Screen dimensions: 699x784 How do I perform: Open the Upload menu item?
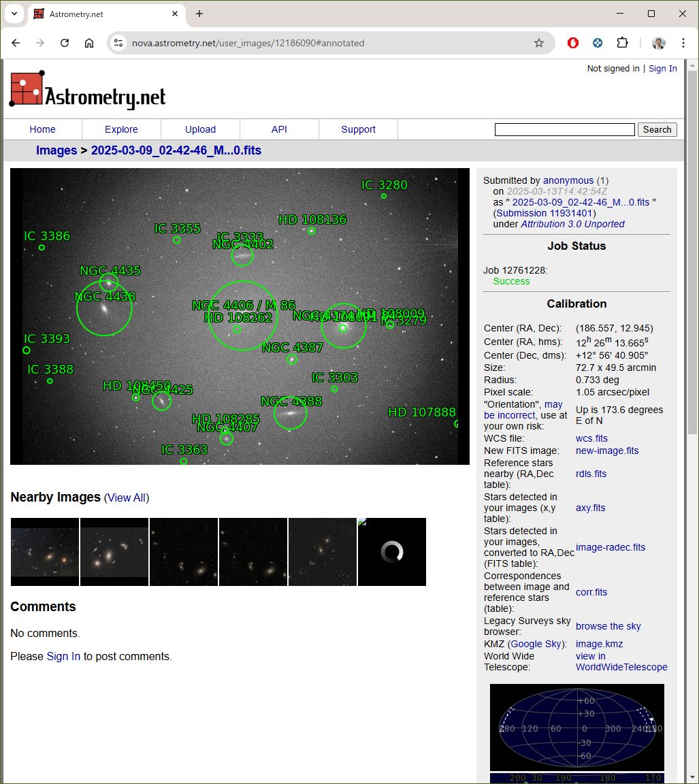tap(200, 129)
